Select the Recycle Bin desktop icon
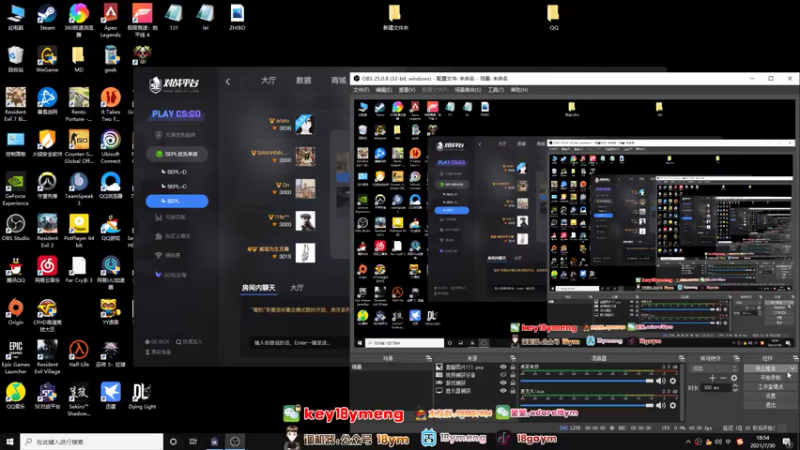Screen dimensions: 800x450 [x=15, y=59]
